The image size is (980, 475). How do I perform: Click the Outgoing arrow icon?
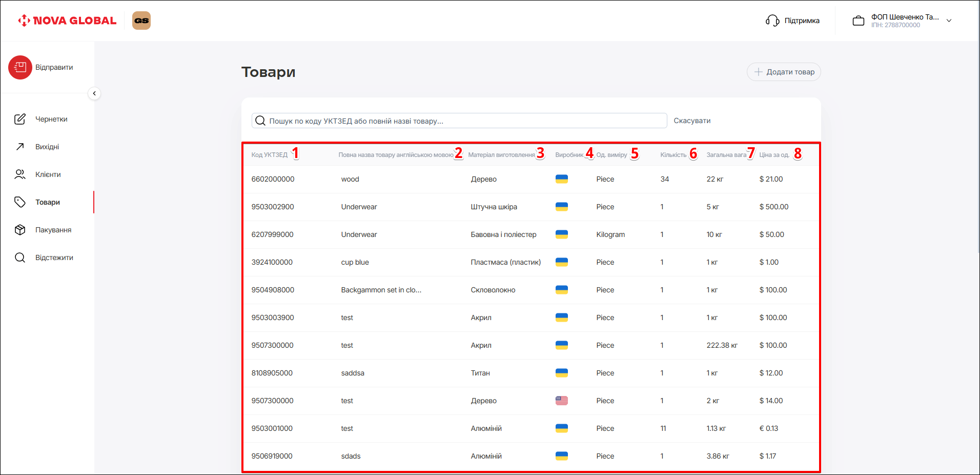click(20, 147)
